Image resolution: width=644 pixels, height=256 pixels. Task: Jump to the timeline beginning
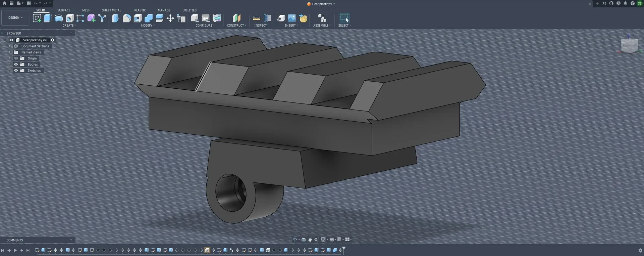point(3,251)
